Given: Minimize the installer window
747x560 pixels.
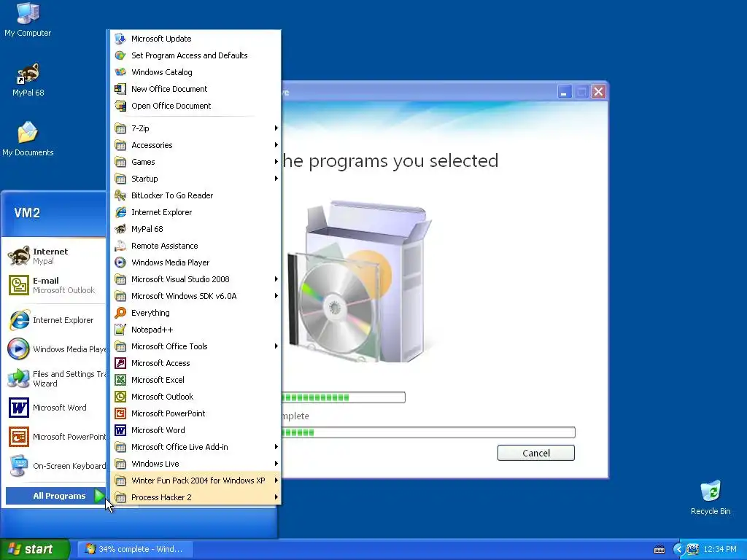Looking at the screenshot, I should click(565, 91).
